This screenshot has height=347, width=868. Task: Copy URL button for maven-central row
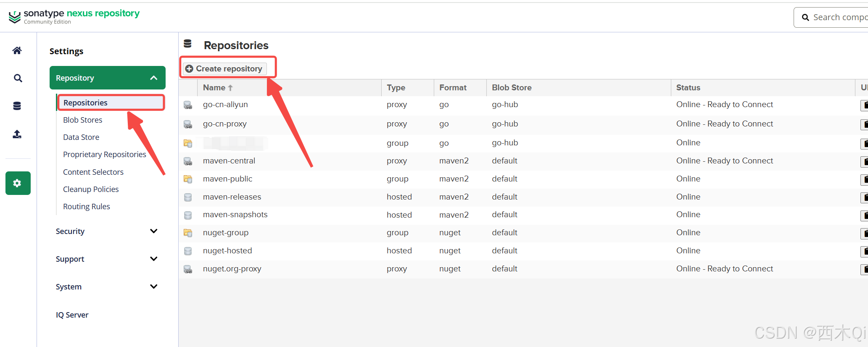point(864,161)
